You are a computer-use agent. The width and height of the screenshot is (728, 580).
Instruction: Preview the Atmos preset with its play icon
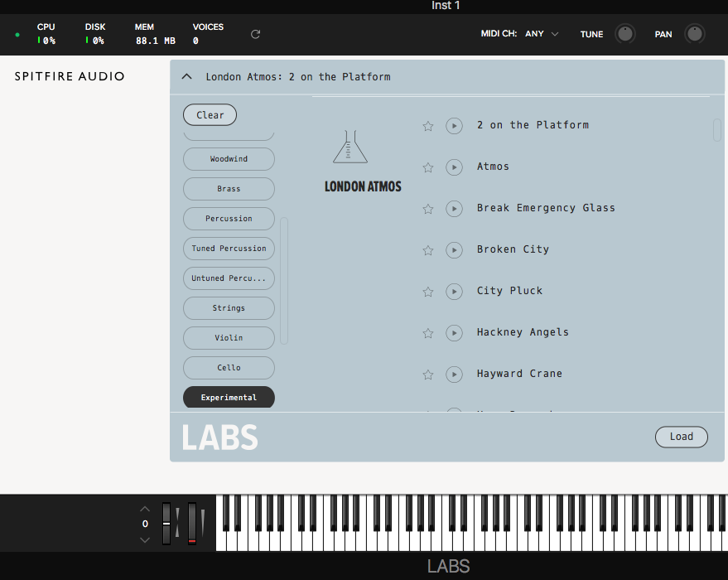[454, 167]
